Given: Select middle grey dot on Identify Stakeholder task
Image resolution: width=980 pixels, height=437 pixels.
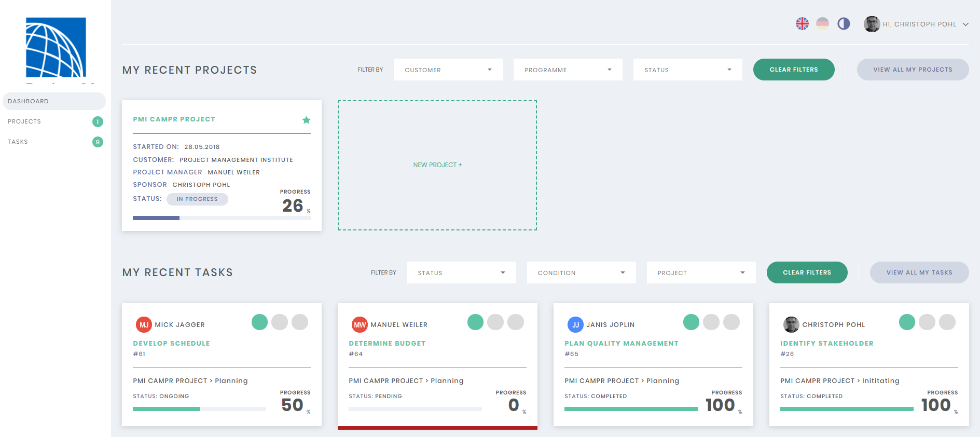Looking at the screenshot, I should click(927, 322).
